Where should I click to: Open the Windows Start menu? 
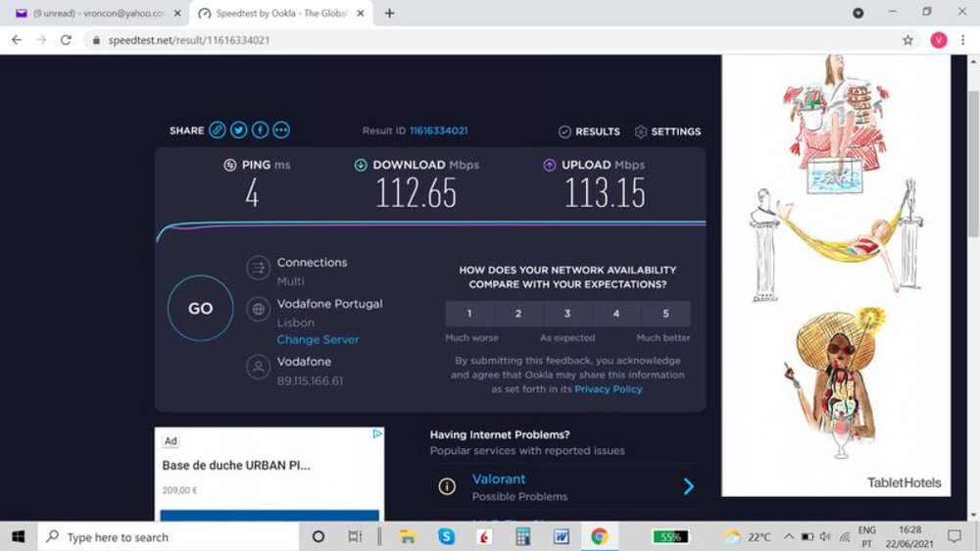(18, 536)
